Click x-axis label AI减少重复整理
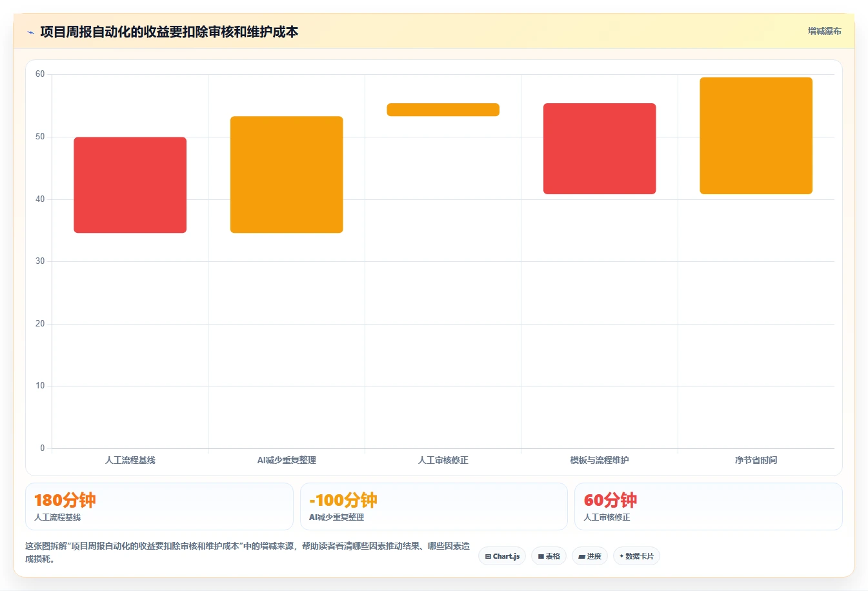This screenshot has height=591, width=868. (x=287, y=460)
